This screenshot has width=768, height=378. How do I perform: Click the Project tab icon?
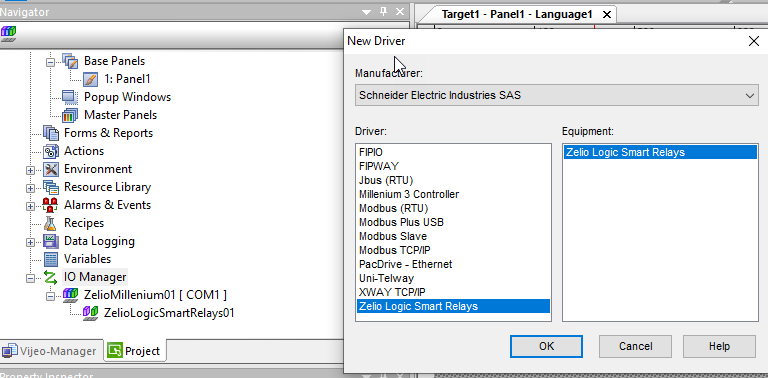(115, 351)
